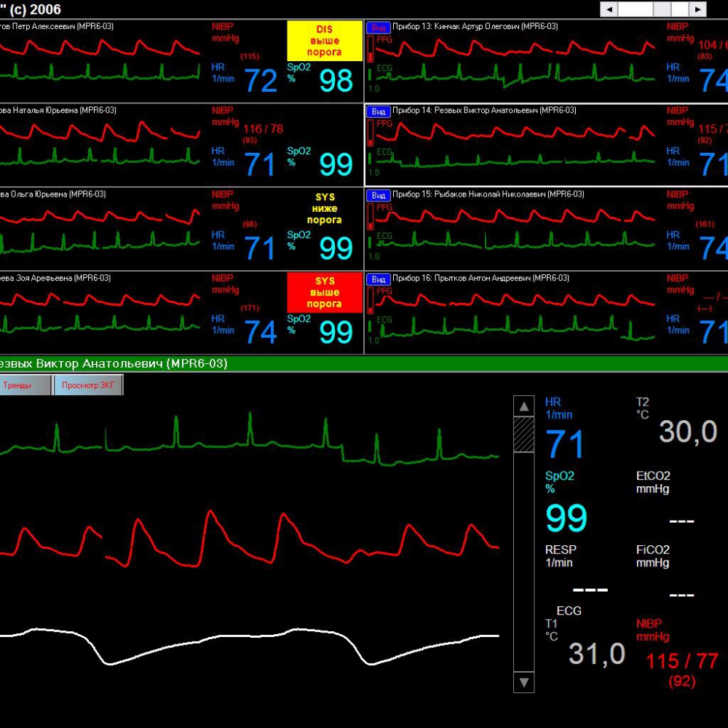Click the Вид button for Прибор 13
The image size is (728, 728).
379,27
